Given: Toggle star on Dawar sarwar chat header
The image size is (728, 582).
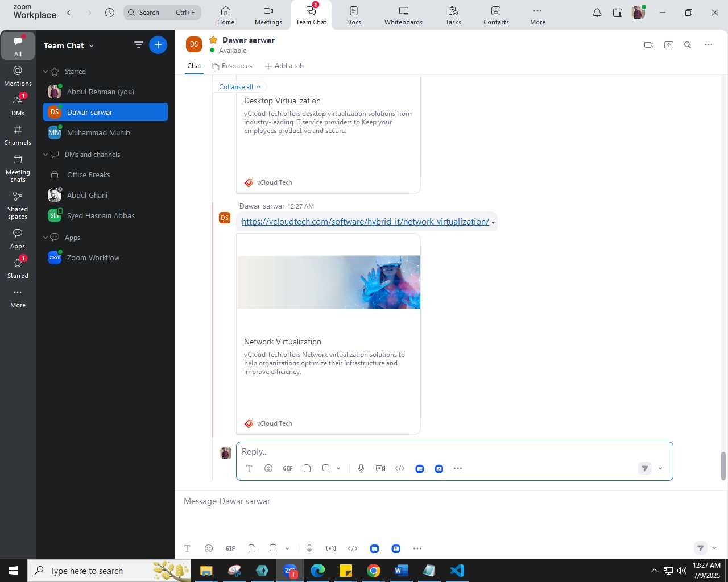Looking at the screenshot, I should (x=213, y=40).
